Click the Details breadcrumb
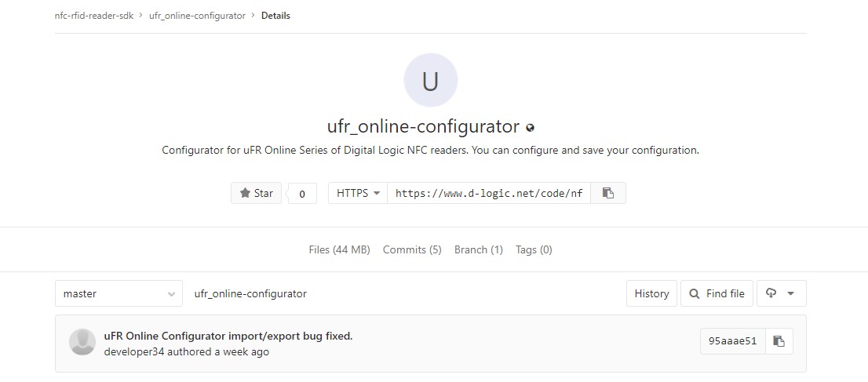The width and height of the screenshot is (868, 382). click(275, 16)
